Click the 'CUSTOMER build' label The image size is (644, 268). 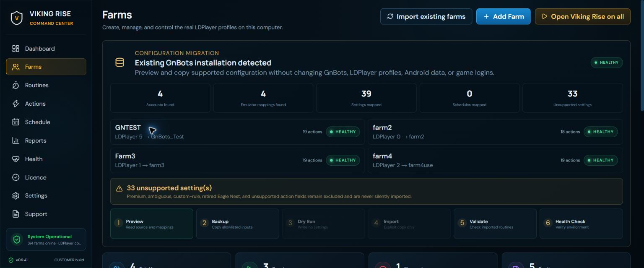tap(69, 260)
